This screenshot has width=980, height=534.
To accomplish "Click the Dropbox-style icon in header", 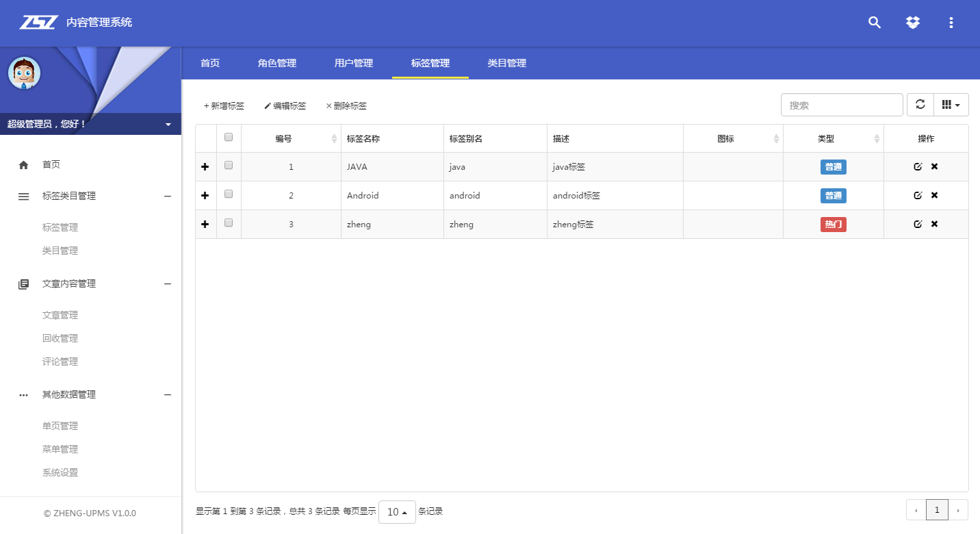I will 913,23.
